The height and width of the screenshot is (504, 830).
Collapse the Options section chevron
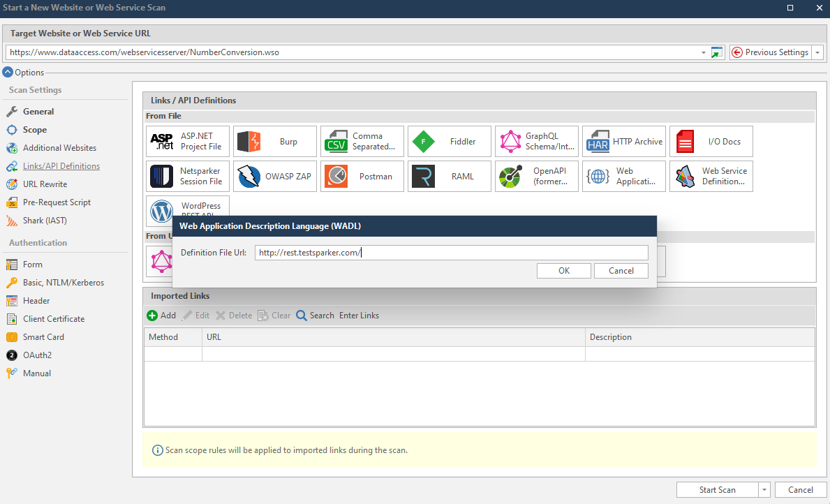click(x=8, y=72)
